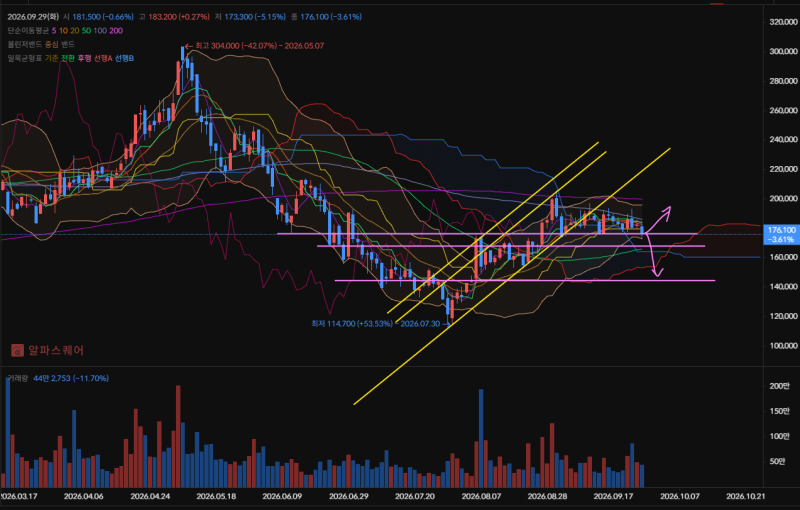The image size is (800, 510).
Task: Click the 2026.06.29 date axis label
Action: click(x=348, y=496)
